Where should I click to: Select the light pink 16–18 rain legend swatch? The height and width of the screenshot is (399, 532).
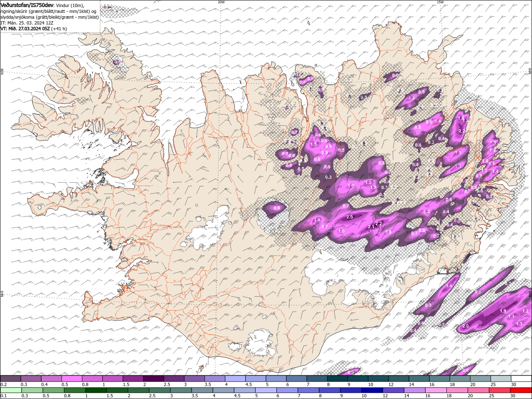click(x=436, y=390)
